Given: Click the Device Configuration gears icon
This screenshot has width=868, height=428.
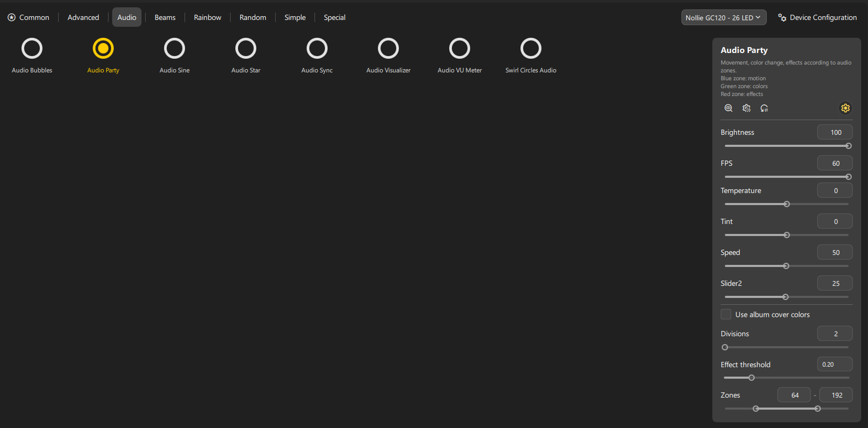Looking at the screenshot, I should tap(782, 17).
